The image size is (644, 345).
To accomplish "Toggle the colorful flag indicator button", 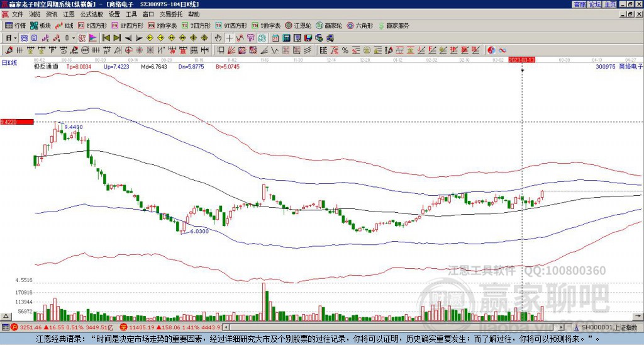I will tap(93, 38).
